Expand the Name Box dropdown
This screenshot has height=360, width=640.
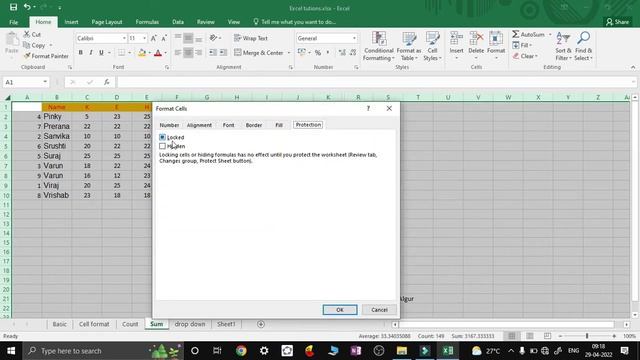click(45, 82)
